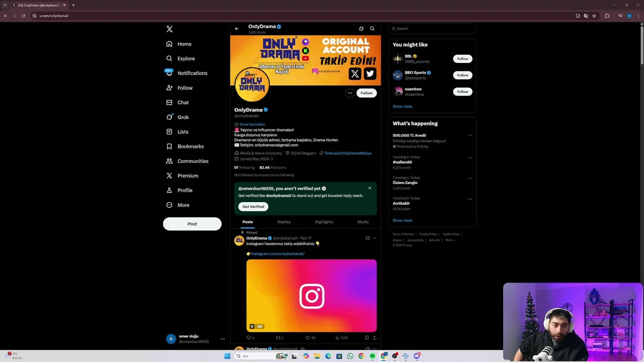The image size is (644, 362).
Task: Open WhatsApp from the taskbar
Action: tap(350, 356)
